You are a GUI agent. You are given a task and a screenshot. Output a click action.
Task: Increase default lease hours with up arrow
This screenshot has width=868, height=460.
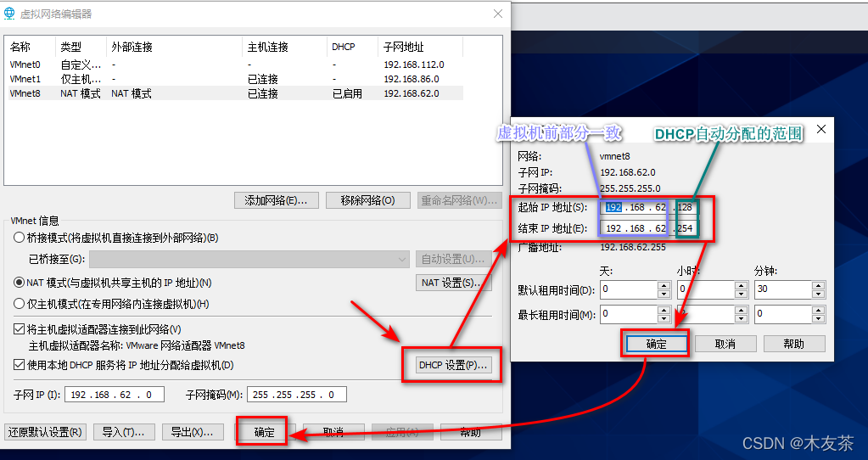[742, 286]
